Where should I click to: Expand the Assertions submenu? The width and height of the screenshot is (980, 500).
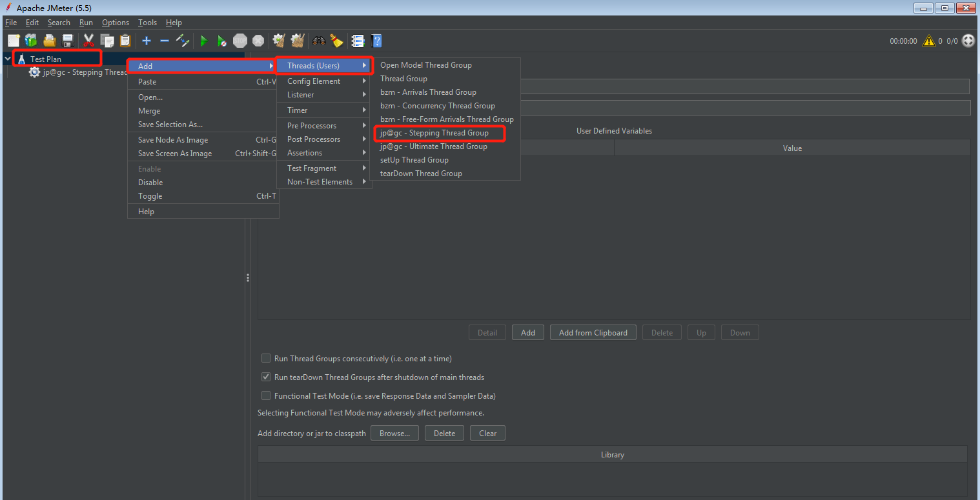click(x=324, y=153)
